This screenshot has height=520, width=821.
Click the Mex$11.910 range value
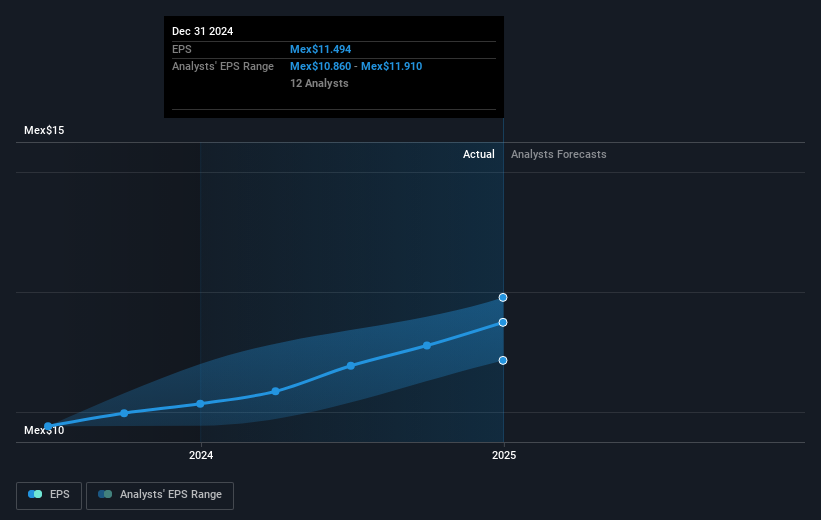click(392, 67)
